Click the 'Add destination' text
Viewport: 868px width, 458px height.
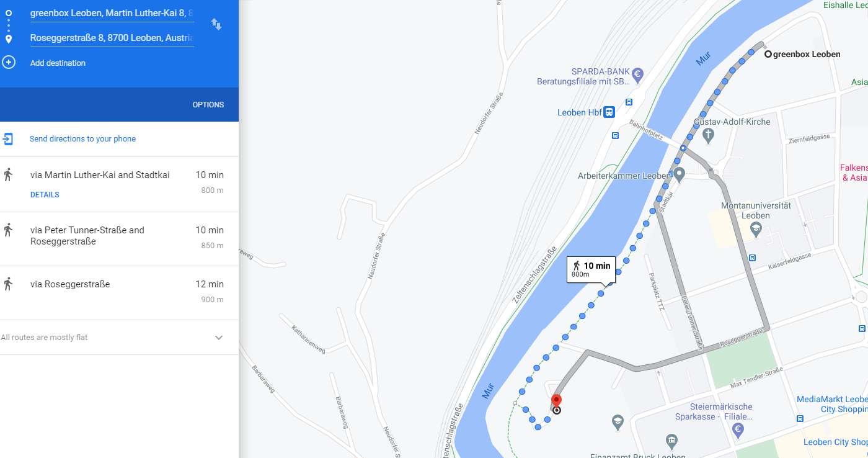click(58, 63)
